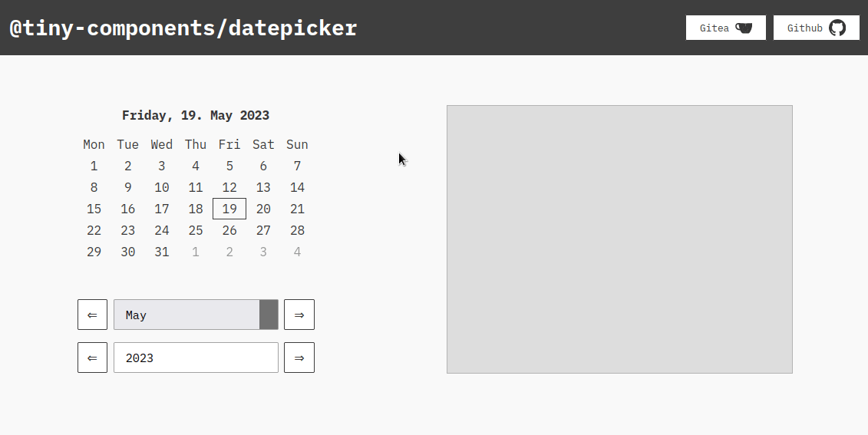
Task: Click the large gray preview panel
Action: point(619,239)
